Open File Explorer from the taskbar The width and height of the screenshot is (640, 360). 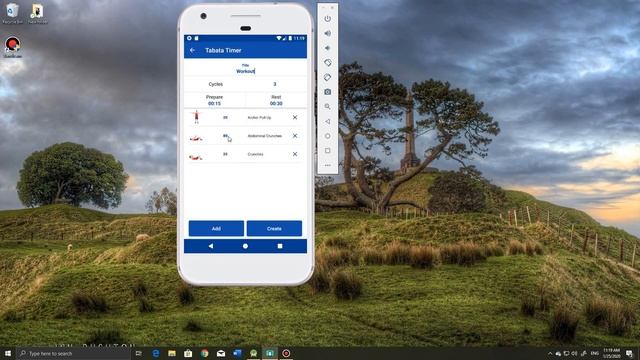coord(172,353)
